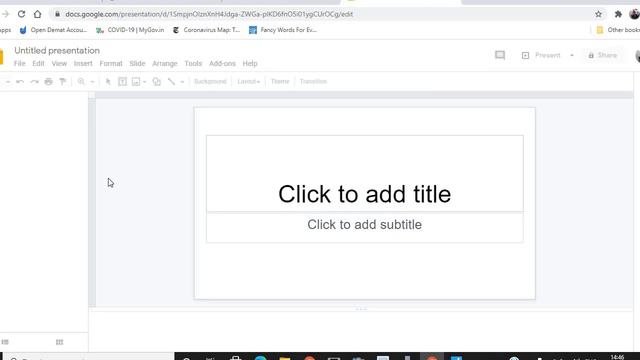Bookmark this page with the star icon
The width and height of the screenshot is (640, 360).
(598, 14)
